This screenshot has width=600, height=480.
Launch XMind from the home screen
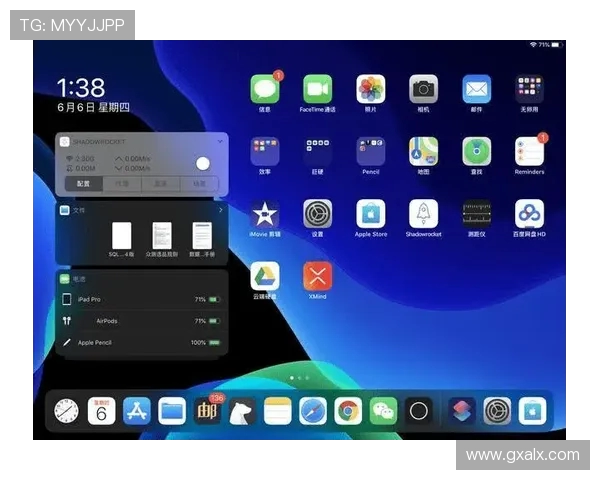pyautogui.click(x=317, y=276)
